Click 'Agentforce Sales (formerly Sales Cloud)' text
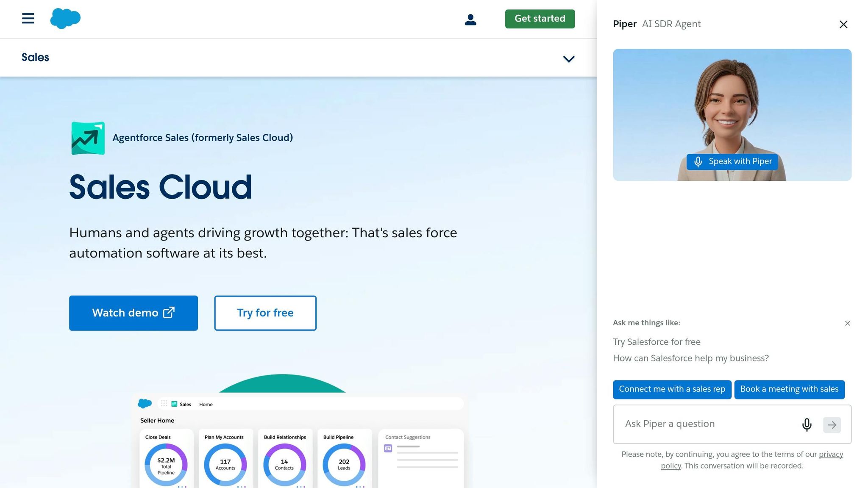Image resolution: width=868 pixels, height=488 pixels. tap(203, 138)
